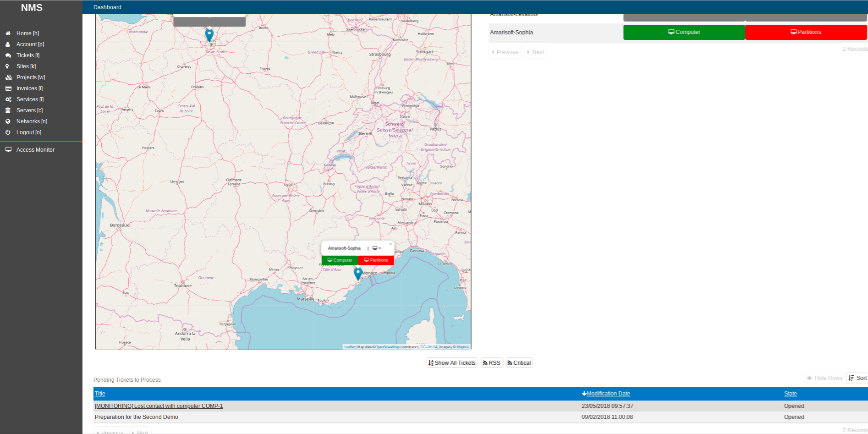Click Leaflet attribution link on map

tap(349, 347)
